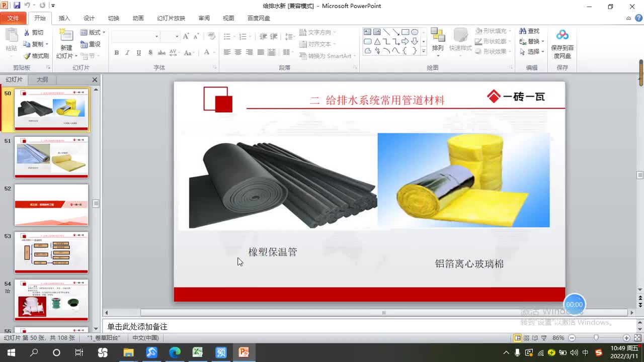Pick the oval shape in shapes gallery
644x362 pixels.
pyautogui.click(x=415, y=32)
